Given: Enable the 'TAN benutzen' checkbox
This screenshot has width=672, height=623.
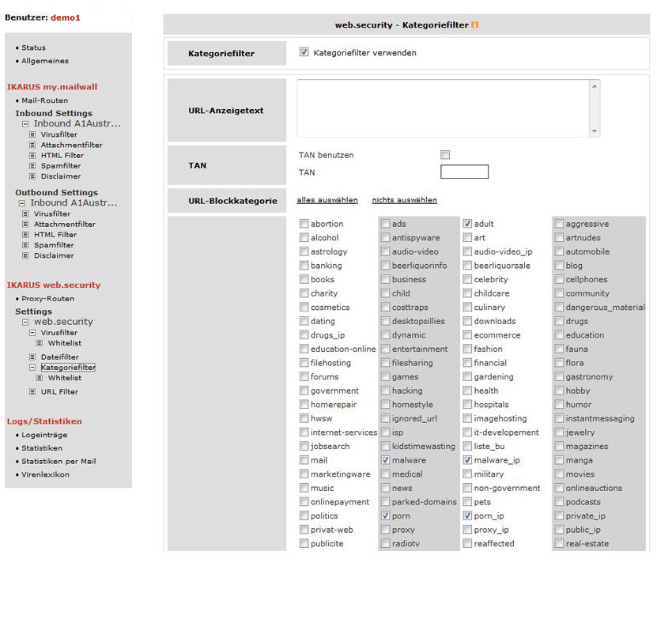Looking at the screenshot, I should point(445,155).
